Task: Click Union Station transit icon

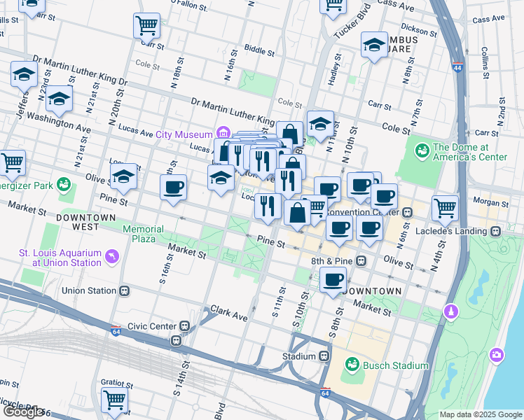Action: click(125, 290)
